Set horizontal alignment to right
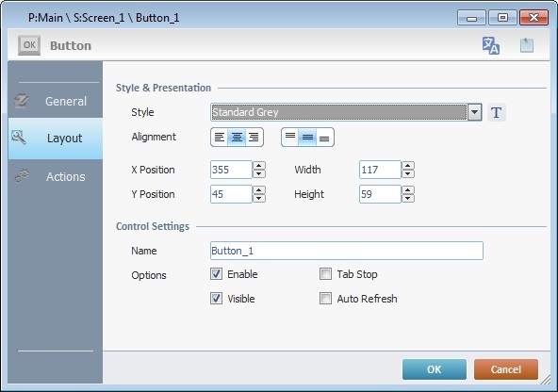Image resolution: width=558 pixels, height=392 pixels. click(x=254, y=138)
